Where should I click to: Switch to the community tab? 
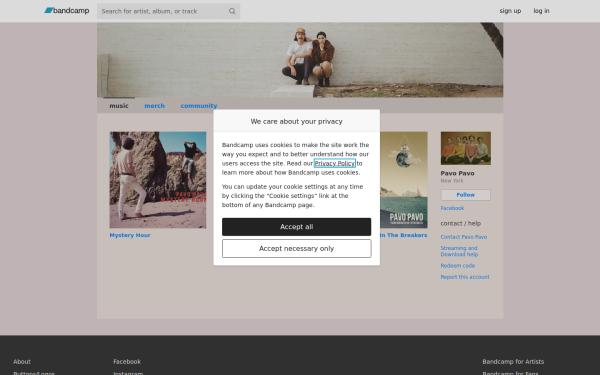click(x=199, y=106)
